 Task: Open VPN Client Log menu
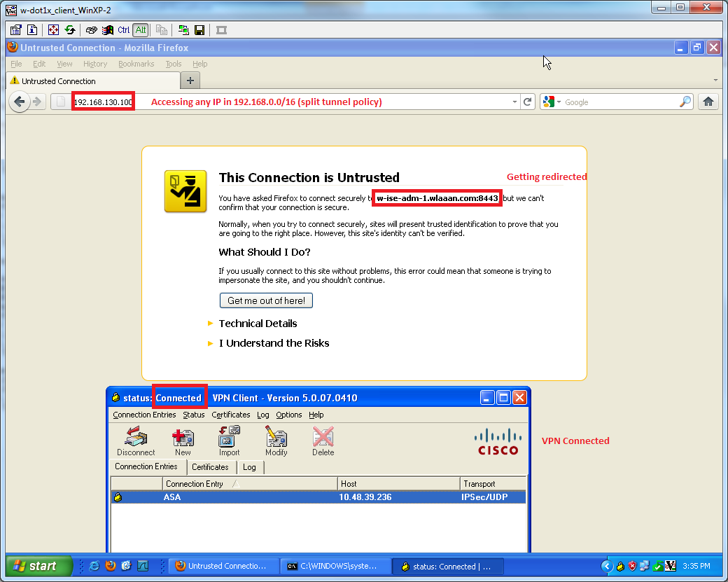coord(262,415)
